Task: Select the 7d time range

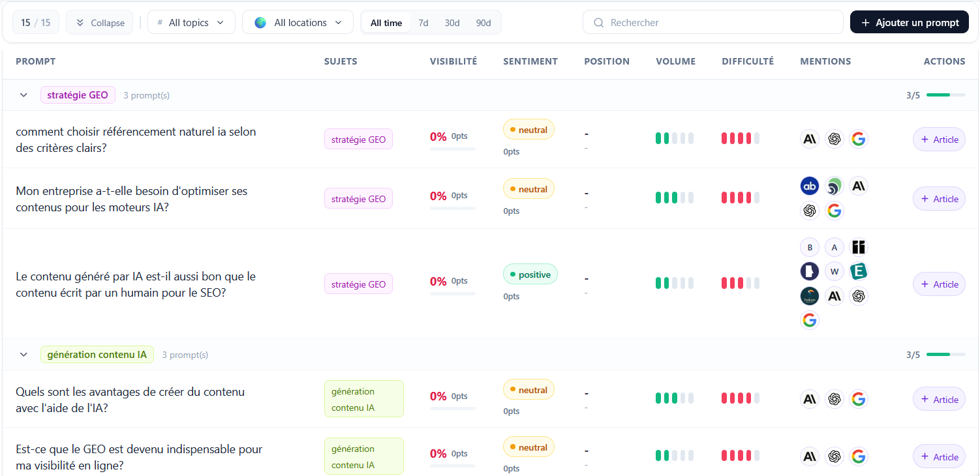Action: pyautogui.click(x=423, y=23)
